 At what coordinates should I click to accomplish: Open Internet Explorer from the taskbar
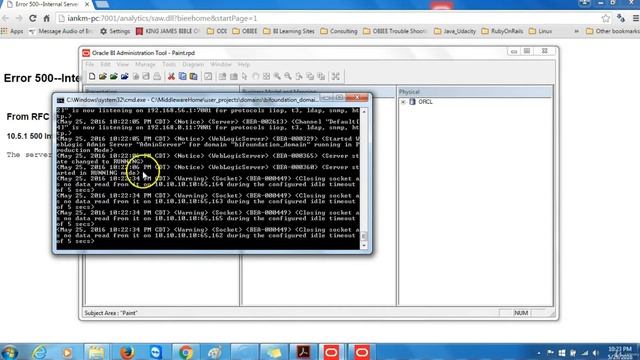pos(40,352)
